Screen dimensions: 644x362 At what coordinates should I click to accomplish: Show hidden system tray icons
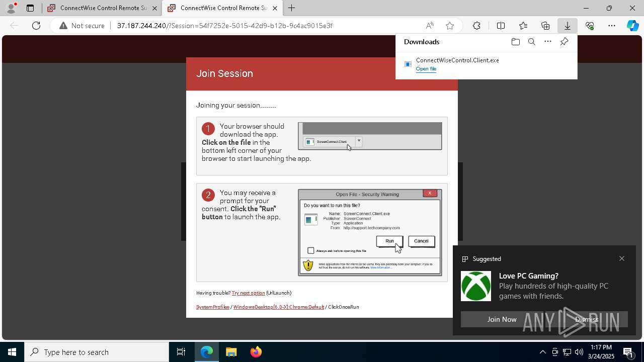click(542, 352)
